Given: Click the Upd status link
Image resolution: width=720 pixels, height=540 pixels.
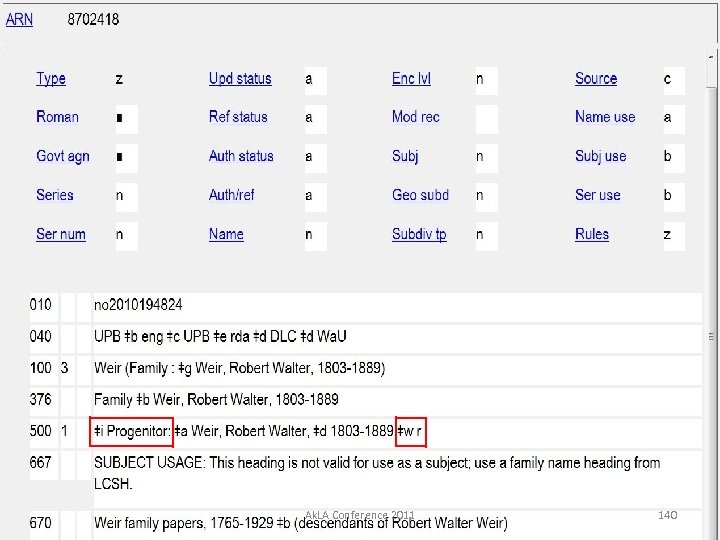Looking at the screenshot, I should pos(240,79).
